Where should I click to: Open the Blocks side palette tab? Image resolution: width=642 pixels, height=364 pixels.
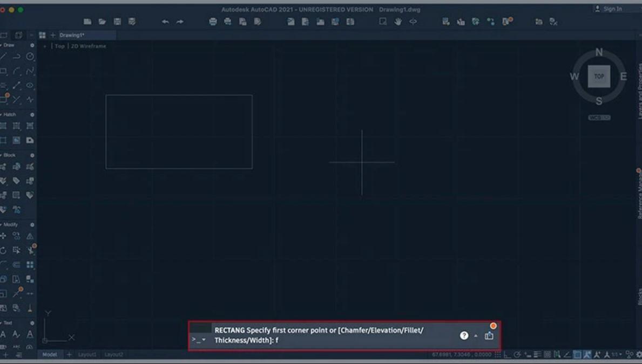point(639,297)
